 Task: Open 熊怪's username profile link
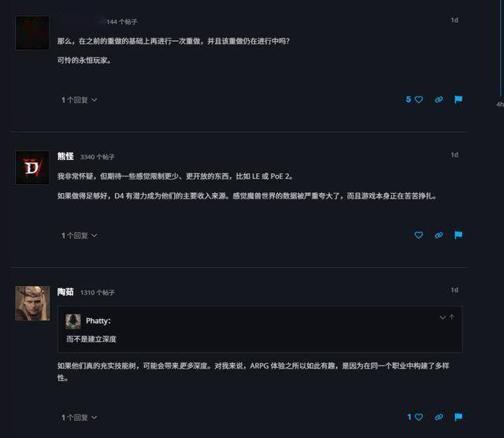click(x=65, y=156)
